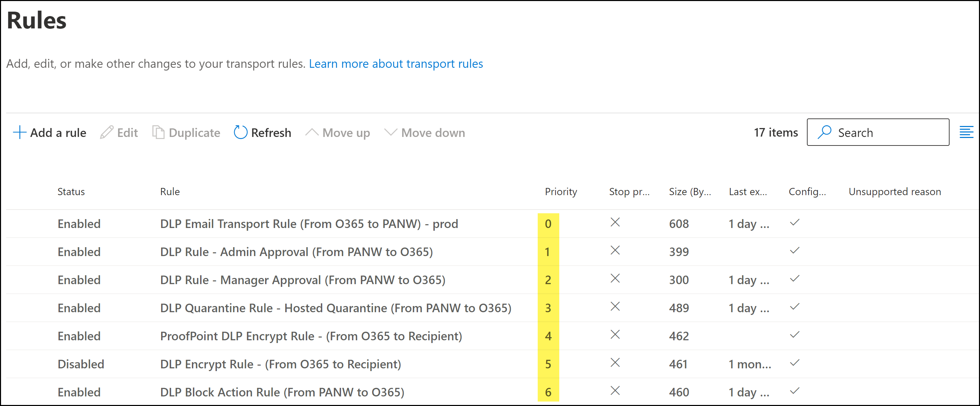
Task: Click the search magnifier icon
Action: click(x=824, y=132)
